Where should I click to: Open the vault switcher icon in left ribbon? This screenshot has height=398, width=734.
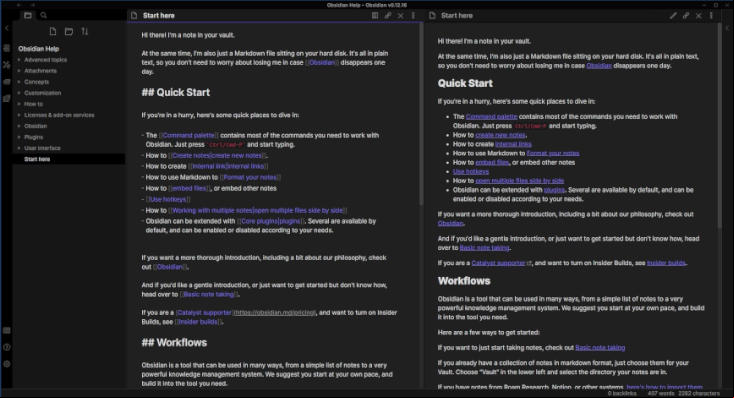click(x=7, y=331)
